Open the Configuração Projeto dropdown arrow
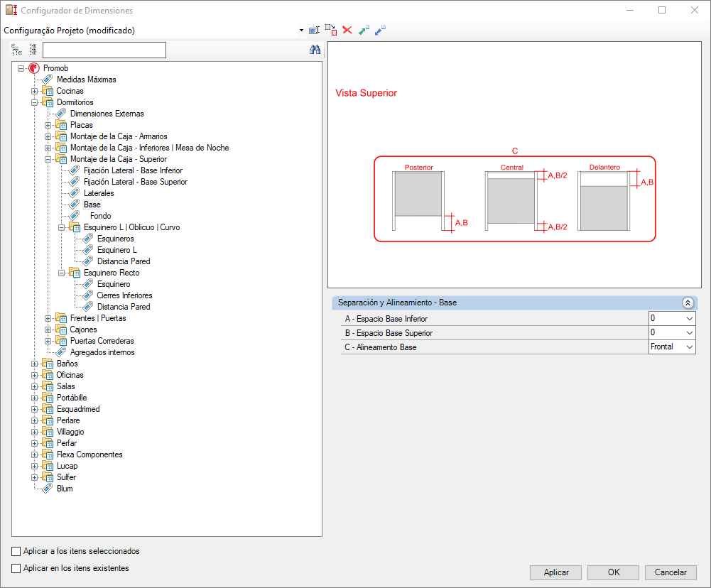The image size is (711, 588). 301,31
